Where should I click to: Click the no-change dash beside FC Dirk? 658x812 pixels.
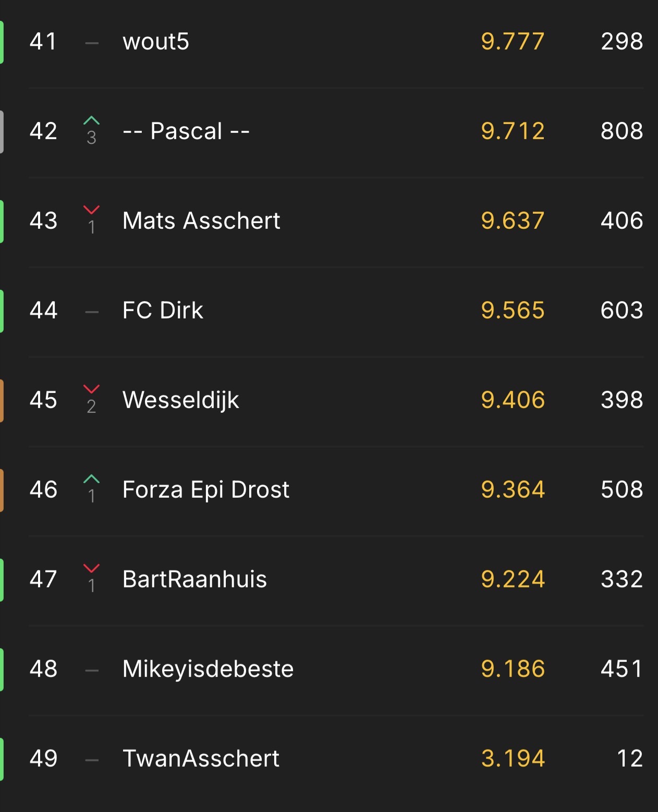coord(92,312)
